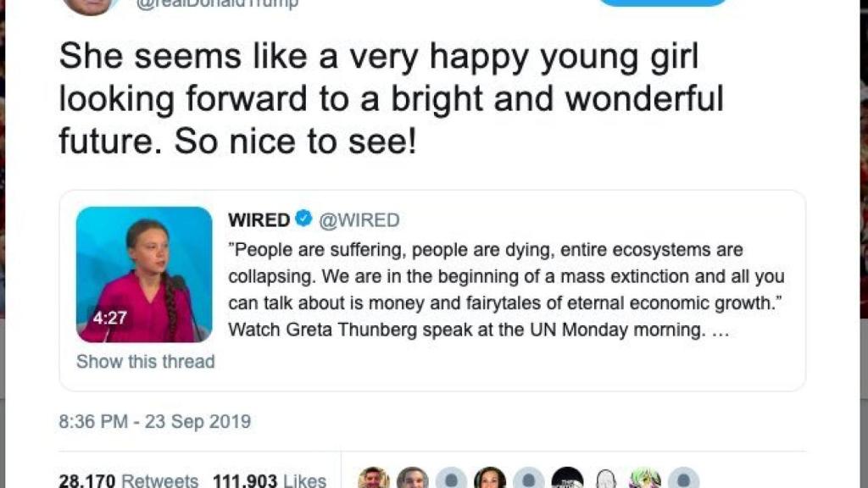Open the 8:36 PM - 23 Sep 2019 timestamp
The height and width of the screenshot is (488, 868).
pos(154,421)
